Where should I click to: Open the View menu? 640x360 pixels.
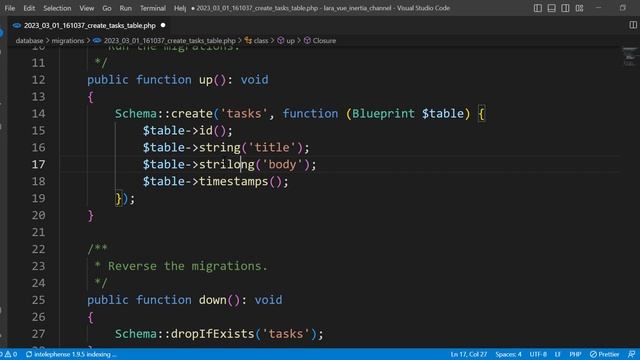pyautogui.click(x=87, y=8)
